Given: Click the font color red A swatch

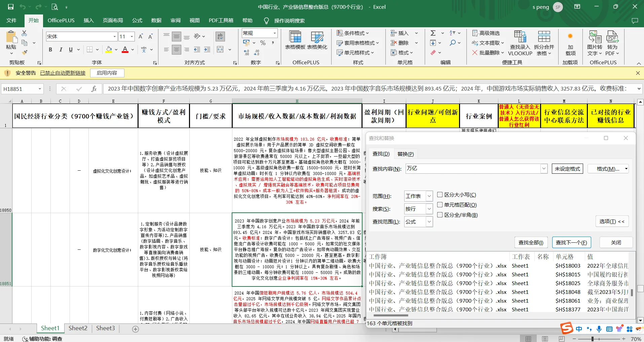Looking at the screenshot, I should tap(125, 50).
